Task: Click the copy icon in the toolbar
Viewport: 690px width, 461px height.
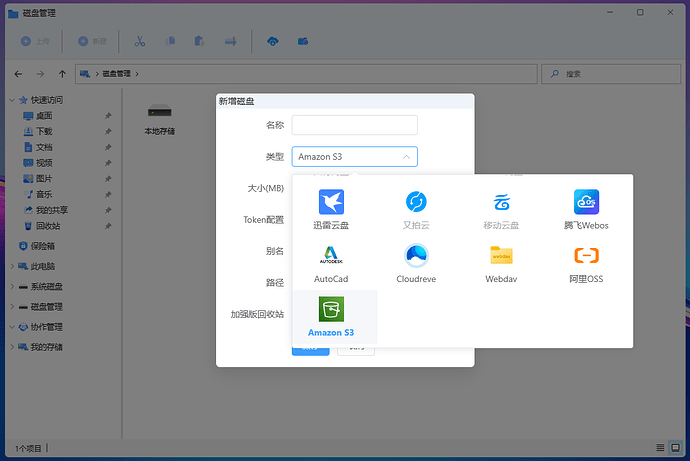Action: (170, 41)
